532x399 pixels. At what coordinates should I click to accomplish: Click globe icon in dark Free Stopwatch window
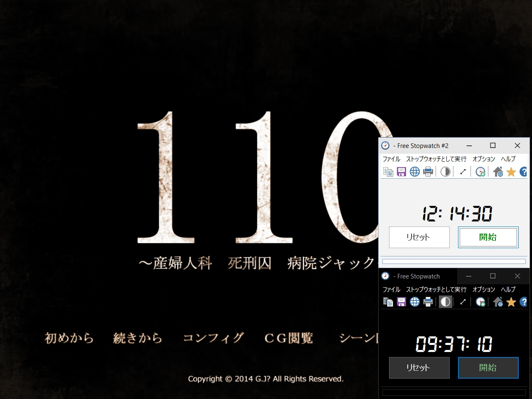pos(415,302)
